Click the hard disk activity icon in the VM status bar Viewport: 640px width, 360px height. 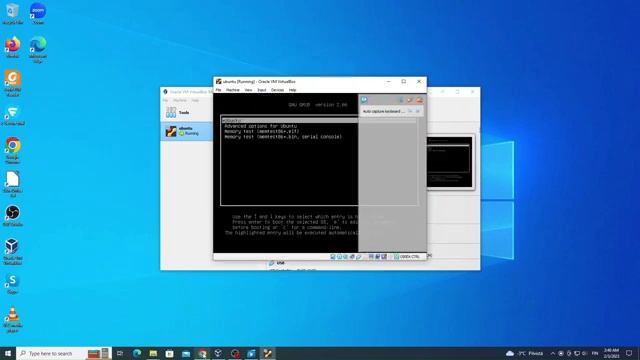point(333,257)
